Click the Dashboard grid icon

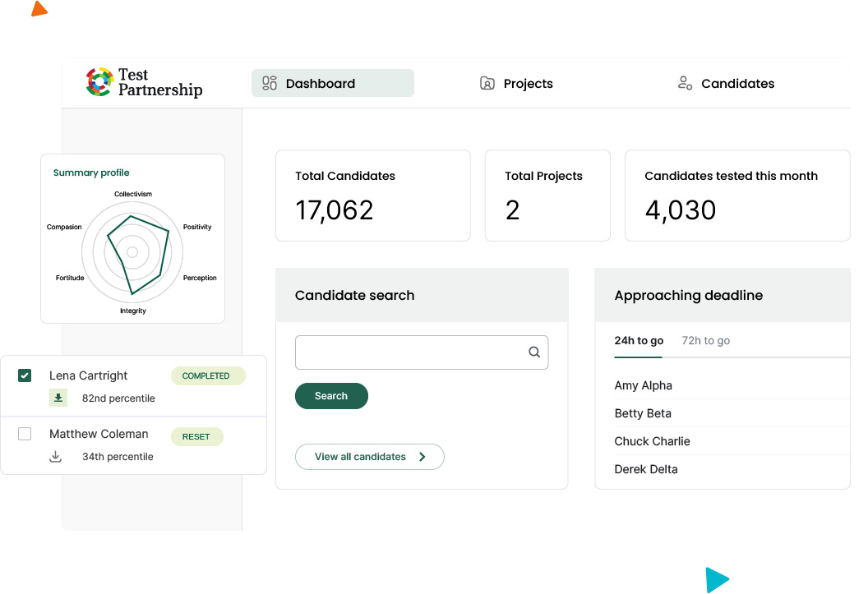270,83
